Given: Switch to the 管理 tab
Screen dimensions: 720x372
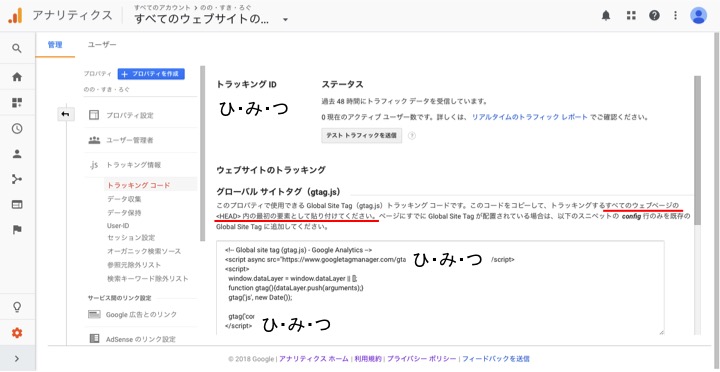Looking at the screenshot, I should coord(55,45).
